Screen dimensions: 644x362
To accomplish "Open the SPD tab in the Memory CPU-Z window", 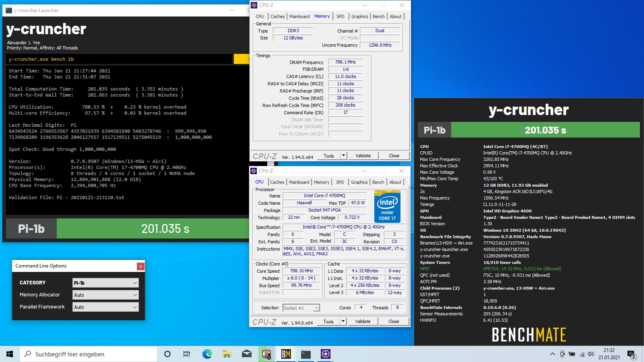I will [x=341, y=16].
